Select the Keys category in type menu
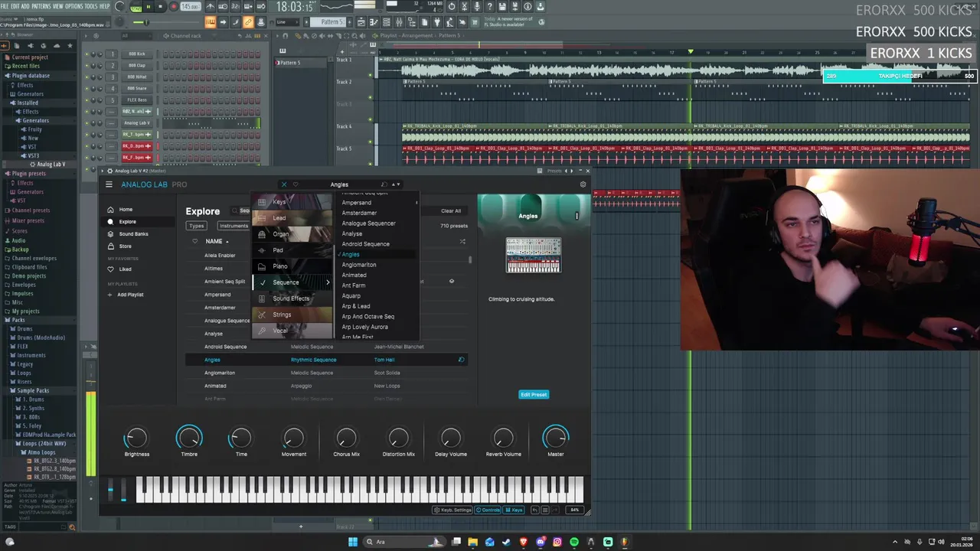 pyautogui.click(x=292, y=201)
